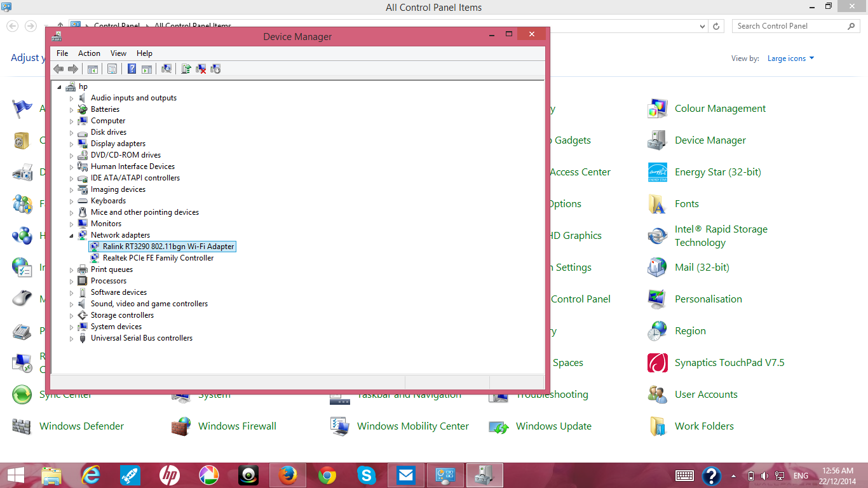Expand the Processors node
The width and height of the screenshot is (868, 488).
pos(72,281)
